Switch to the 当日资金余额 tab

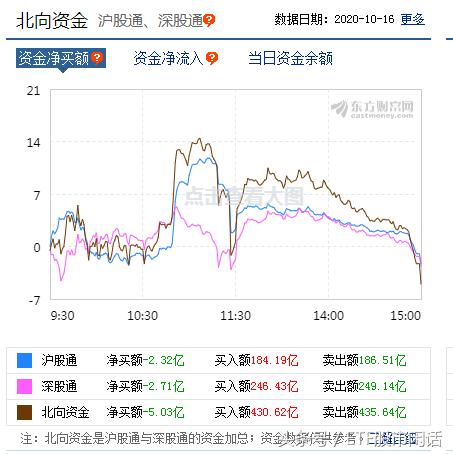[x=290, y=58]
